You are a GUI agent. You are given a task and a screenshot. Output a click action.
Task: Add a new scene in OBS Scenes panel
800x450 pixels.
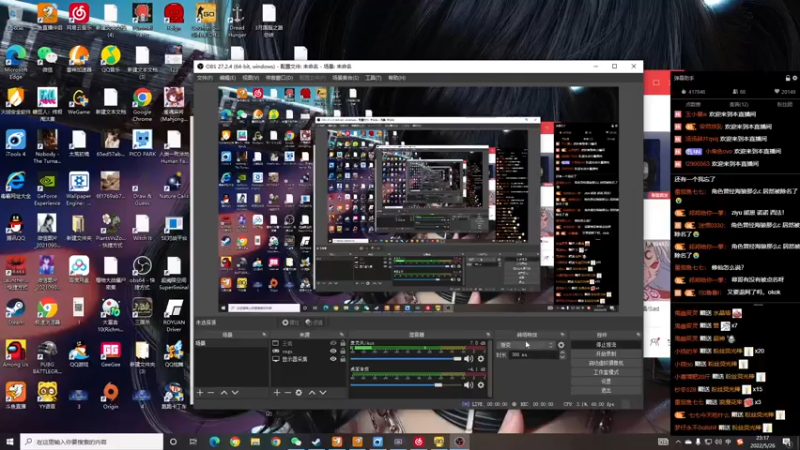200,392
